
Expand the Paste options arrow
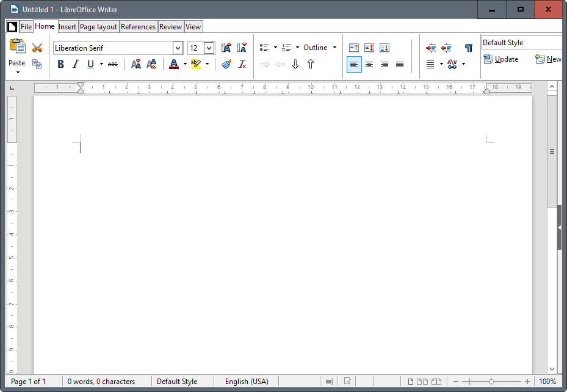[x=18, y=72]
